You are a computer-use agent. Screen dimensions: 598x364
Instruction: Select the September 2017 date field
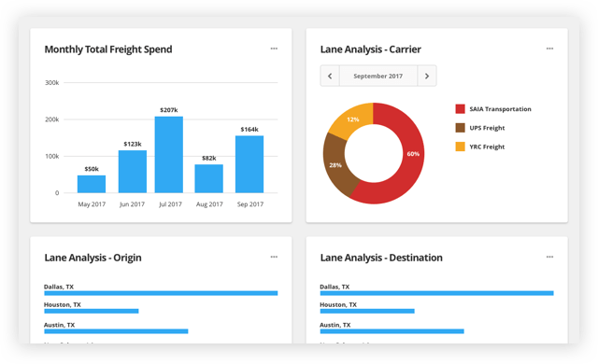tap(377, 76)
